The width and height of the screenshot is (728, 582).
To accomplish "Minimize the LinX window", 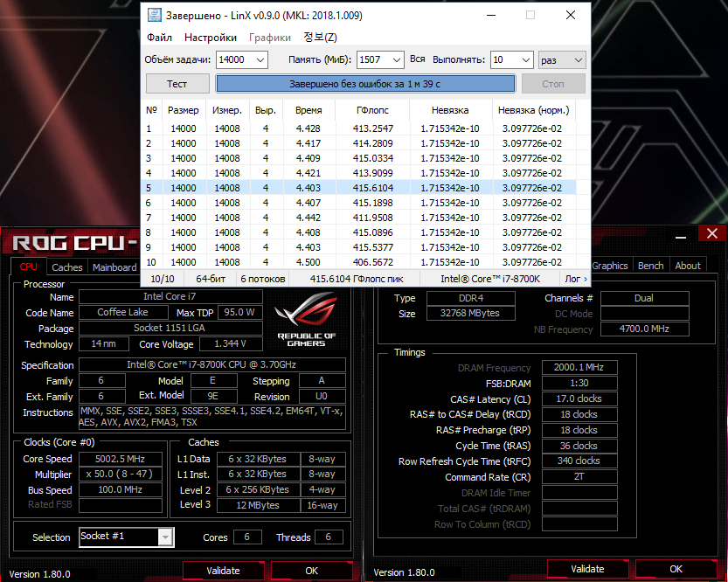I will (491, 16).
